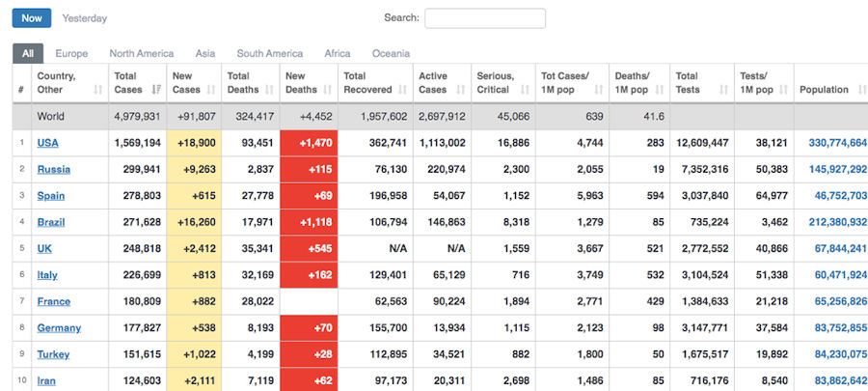Select the Europe continent tab
The image size is (868, 391).
(x=71, y=54)
